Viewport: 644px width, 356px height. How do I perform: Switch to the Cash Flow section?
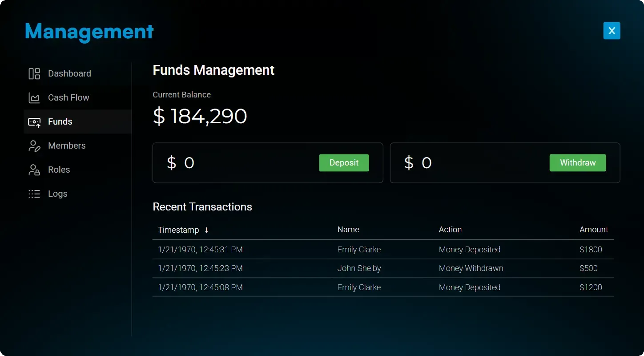[x=68, y=98]
